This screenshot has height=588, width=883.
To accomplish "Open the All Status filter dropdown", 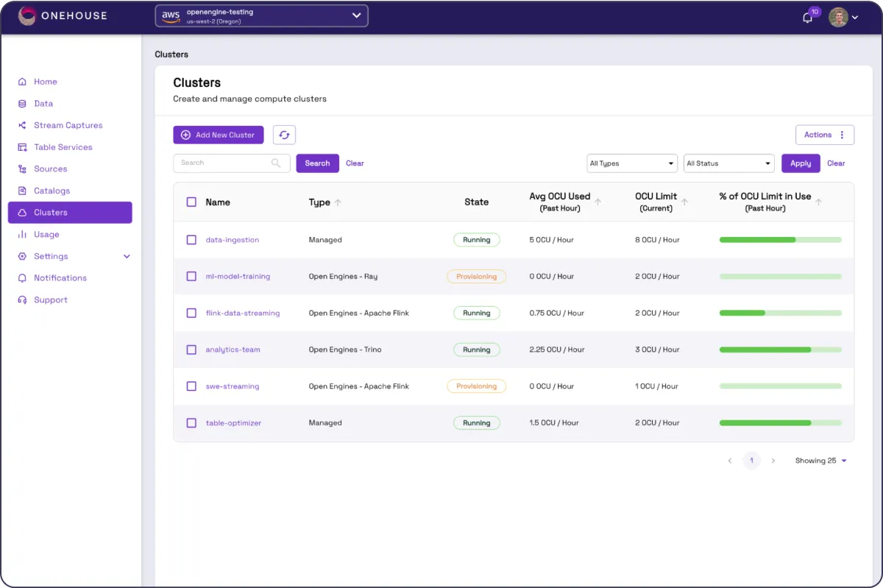I will point(729,163).
